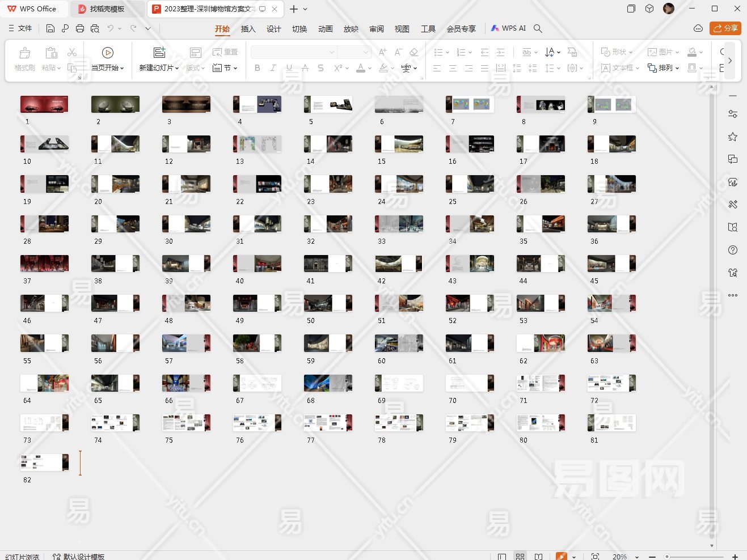747x560 pixels.
Task: Click the zoom slider handle
Action: coord(668,557)
